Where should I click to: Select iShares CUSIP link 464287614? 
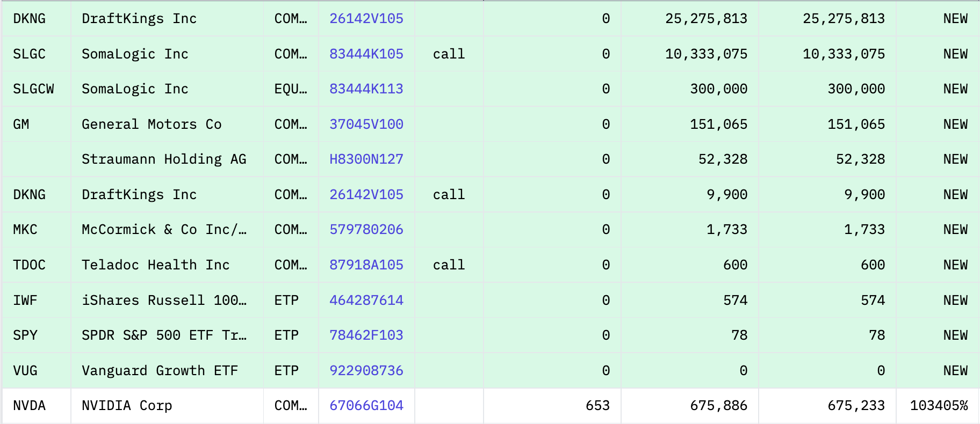[x=366, y=301]
